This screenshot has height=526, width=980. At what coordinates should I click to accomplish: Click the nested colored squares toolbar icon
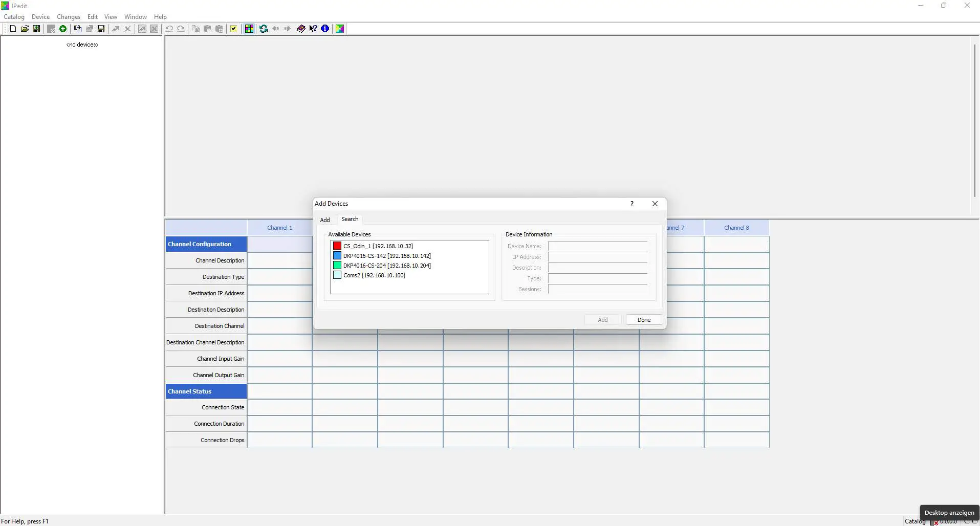click(x=340, y=29)
